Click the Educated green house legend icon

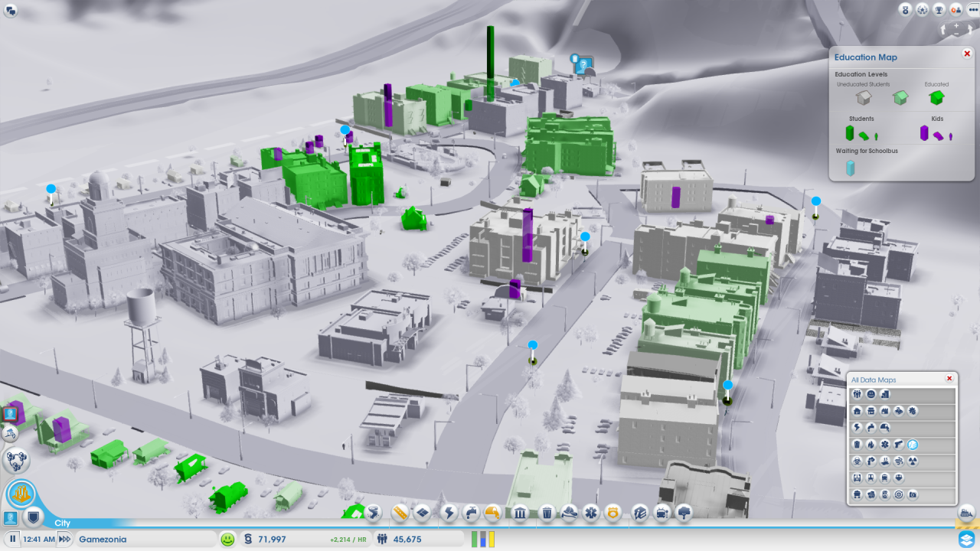tap(936, 98)
